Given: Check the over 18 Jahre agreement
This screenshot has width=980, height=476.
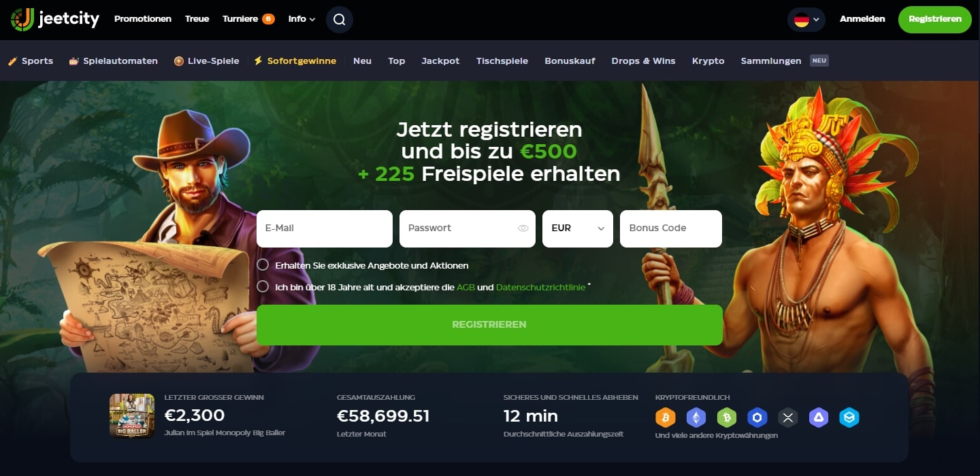Looking at the screenshot, I should [263, 286].
